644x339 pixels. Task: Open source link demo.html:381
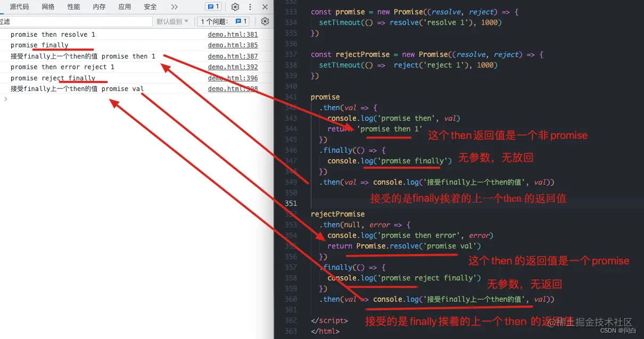(233, 35)
